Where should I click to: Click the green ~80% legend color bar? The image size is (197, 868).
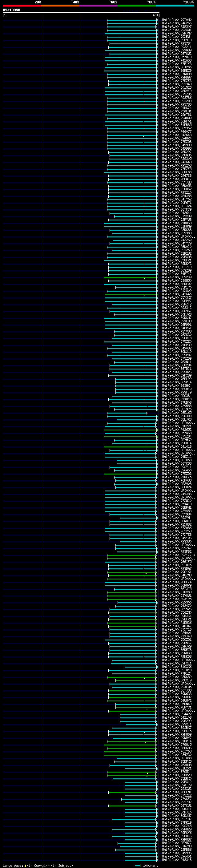pyautogui.click(x=137, y=6)
